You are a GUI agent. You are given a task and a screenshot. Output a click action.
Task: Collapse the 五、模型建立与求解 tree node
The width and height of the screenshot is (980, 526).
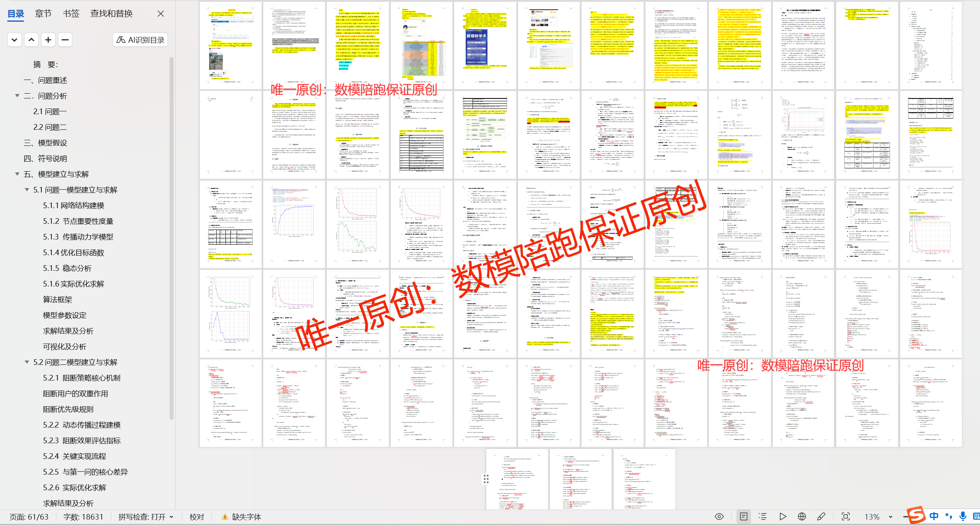[17, 174]
